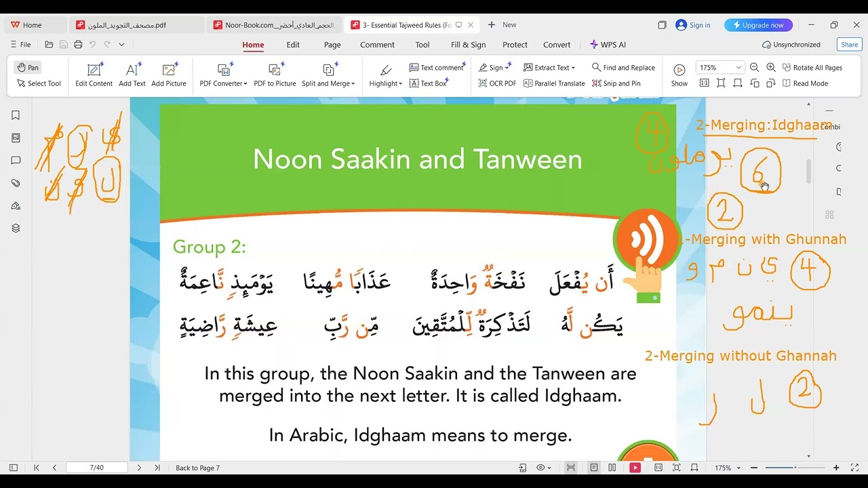Screen dimensions: 868x488
Task: Switch to the Page ribbon tab
Action: [x=332, y=45]
